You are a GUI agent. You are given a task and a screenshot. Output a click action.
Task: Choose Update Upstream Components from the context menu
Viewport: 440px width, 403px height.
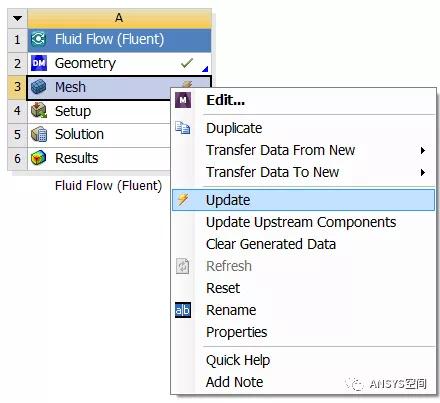301,222
